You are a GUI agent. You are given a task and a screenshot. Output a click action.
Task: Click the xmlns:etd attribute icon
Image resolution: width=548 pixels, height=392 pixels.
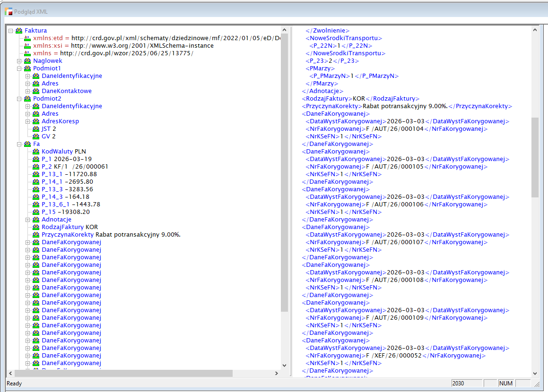click(28, 38)
